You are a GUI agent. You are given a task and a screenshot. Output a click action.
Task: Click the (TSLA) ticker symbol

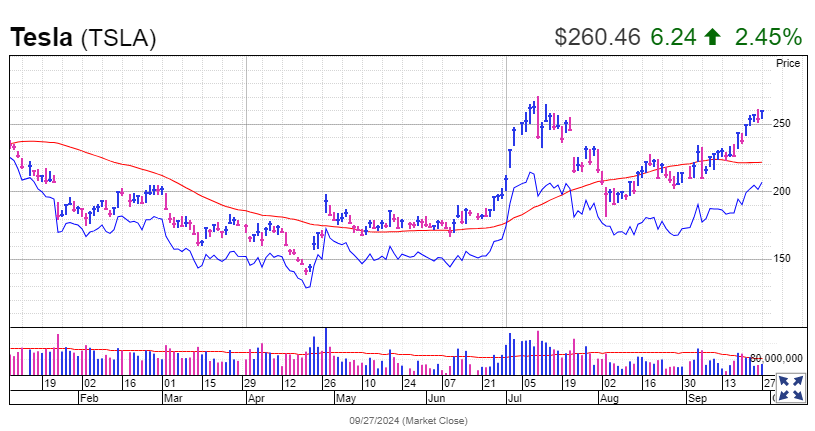[119, 38]
